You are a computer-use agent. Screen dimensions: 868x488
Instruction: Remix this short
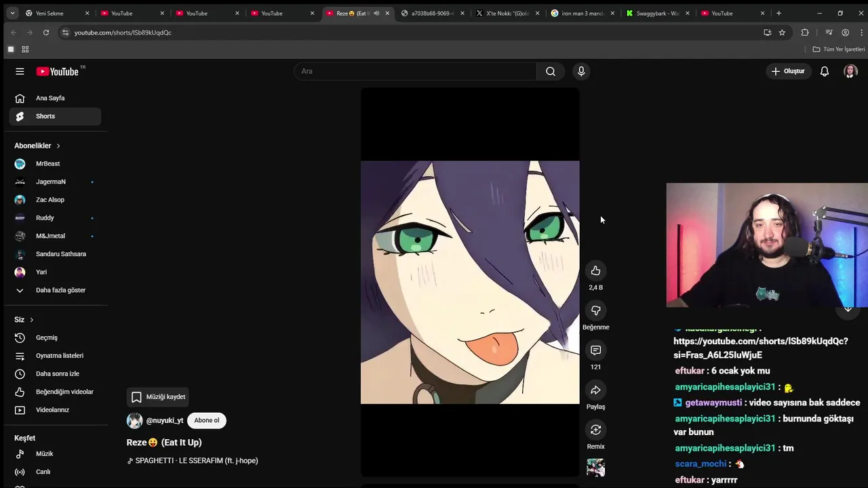[595, 430]
